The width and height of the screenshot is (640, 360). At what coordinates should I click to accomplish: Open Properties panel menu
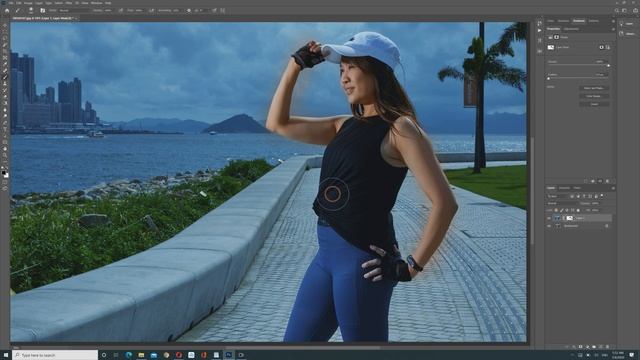click(x=613, y=29)
